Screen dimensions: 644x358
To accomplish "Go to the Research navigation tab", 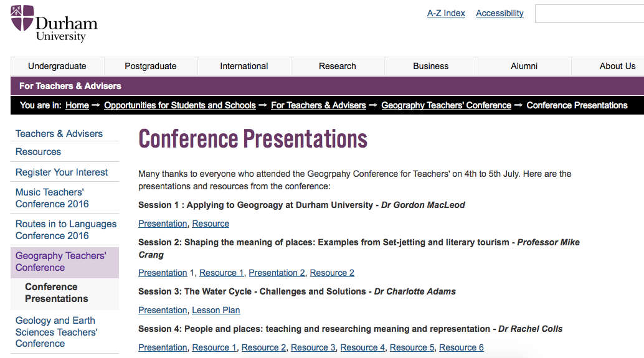I will point(338,66).
